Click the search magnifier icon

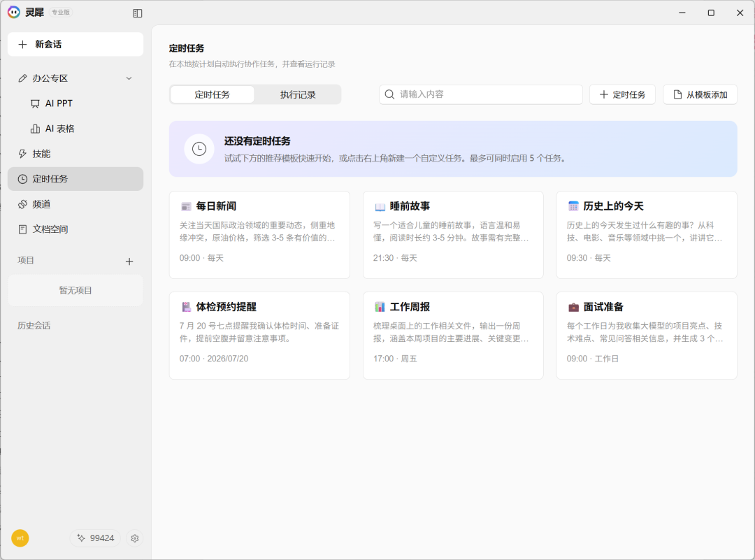(389, 94)
